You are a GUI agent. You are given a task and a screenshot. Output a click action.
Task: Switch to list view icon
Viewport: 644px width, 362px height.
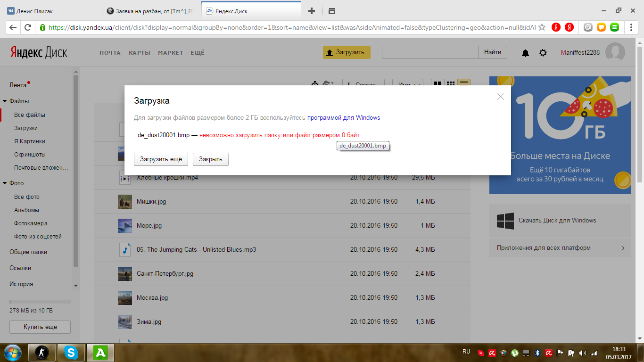[x=464, y=84]
